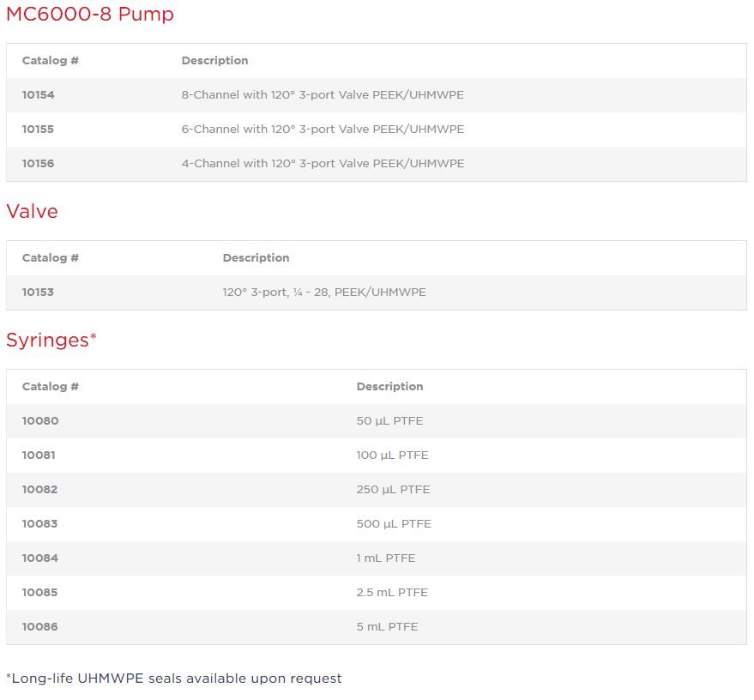The image size is (754, 700).
Task: Select catalog number 10084
Action: tap(40, 558)
